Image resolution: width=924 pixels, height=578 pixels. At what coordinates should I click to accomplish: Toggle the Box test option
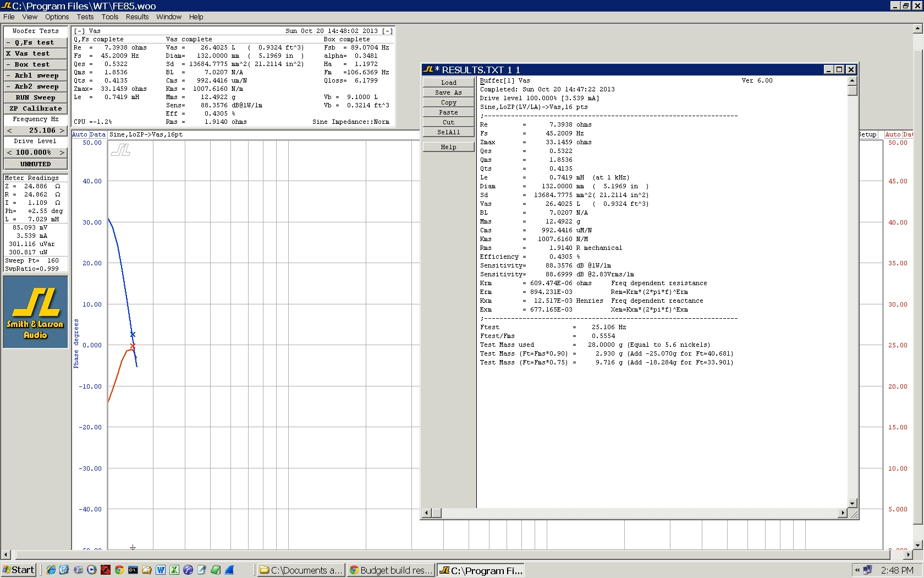pos(36,64)
